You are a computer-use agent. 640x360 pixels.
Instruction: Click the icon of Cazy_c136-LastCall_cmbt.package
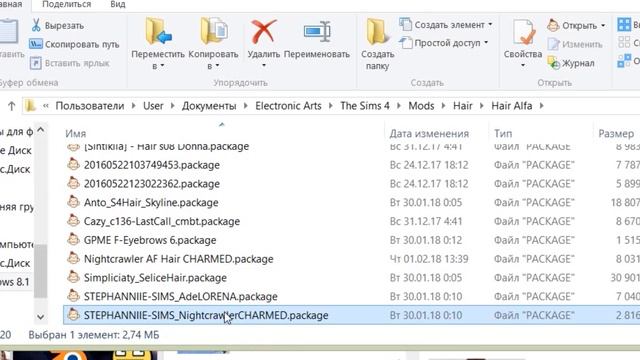pos(73,221)
